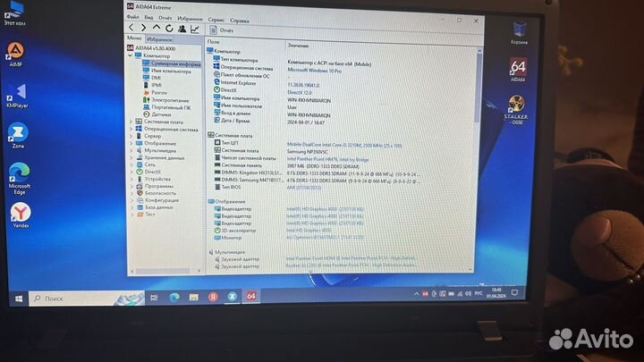Switch to the Избранное tab in sidebar
Screen dimensions: 644x362
[159, 39]
